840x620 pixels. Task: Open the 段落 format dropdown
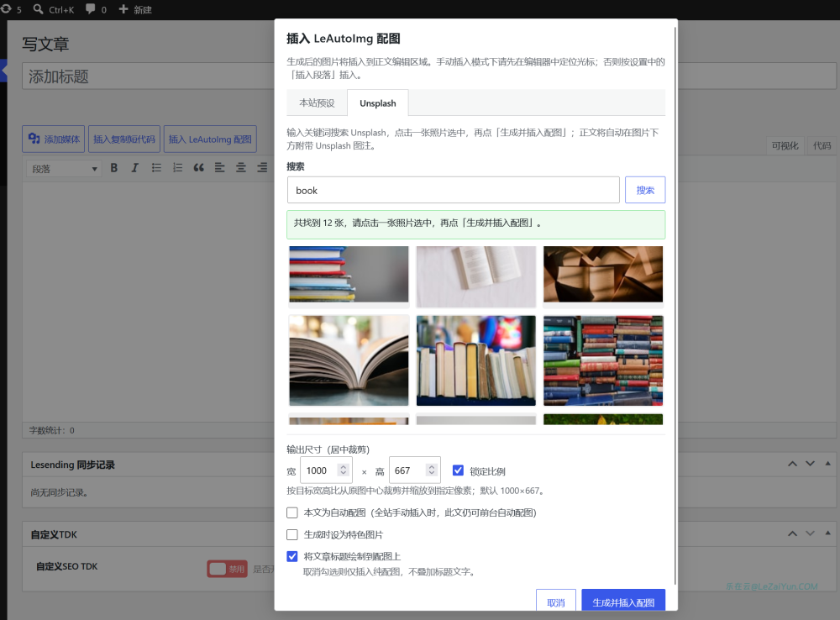[64, 169]
